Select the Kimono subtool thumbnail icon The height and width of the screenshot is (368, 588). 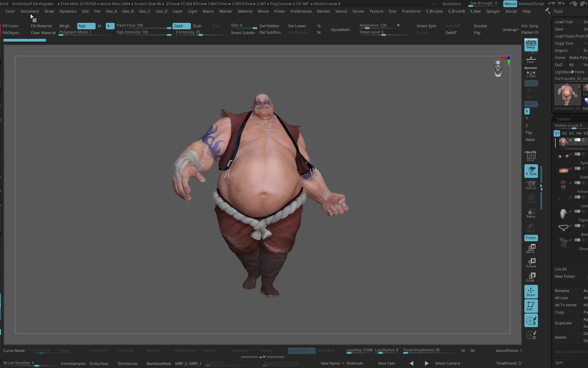tap(563, 185)
